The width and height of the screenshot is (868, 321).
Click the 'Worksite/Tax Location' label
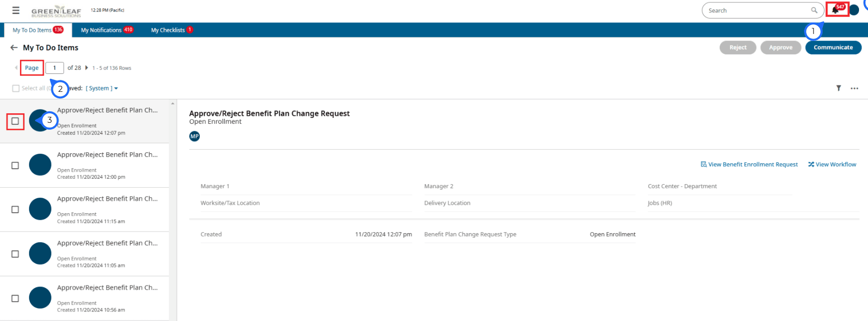[x=230, y=203]
